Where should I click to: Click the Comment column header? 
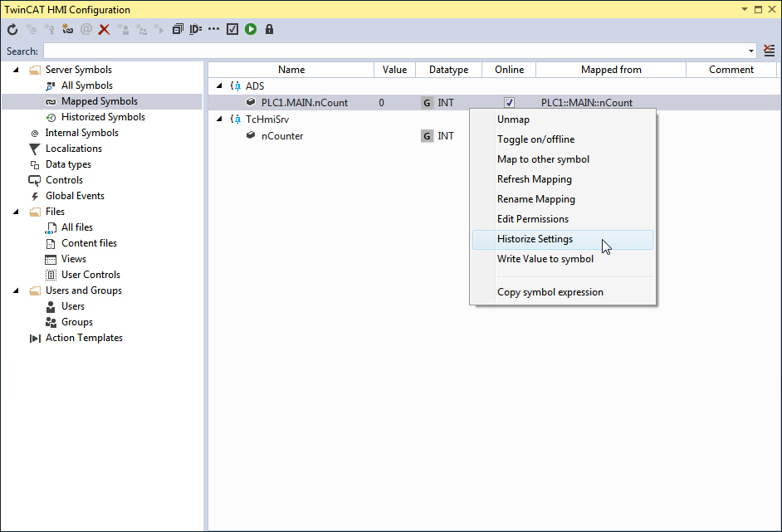click(x=731, y=70)
